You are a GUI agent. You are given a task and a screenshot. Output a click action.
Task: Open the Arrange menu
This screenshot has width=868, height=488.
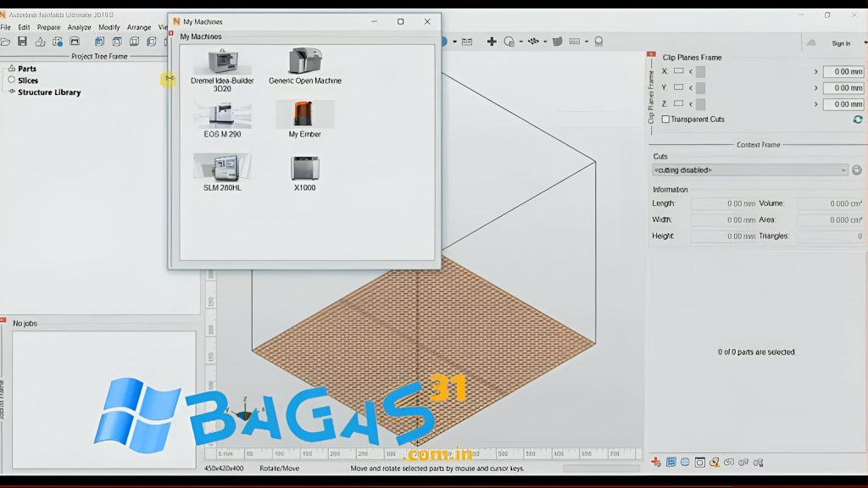click(139, 27)
